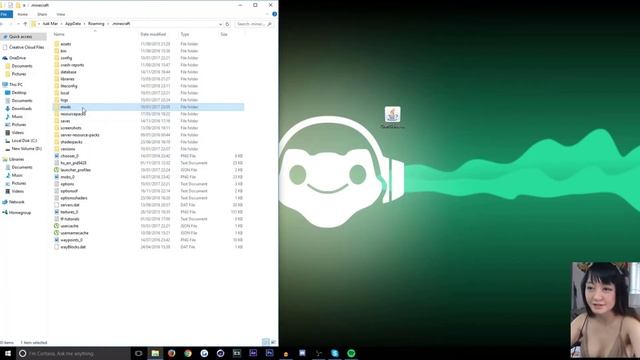Select Libraries in navigation pane
The width and height of the screenshot is (640, 360).
point(17,159)
